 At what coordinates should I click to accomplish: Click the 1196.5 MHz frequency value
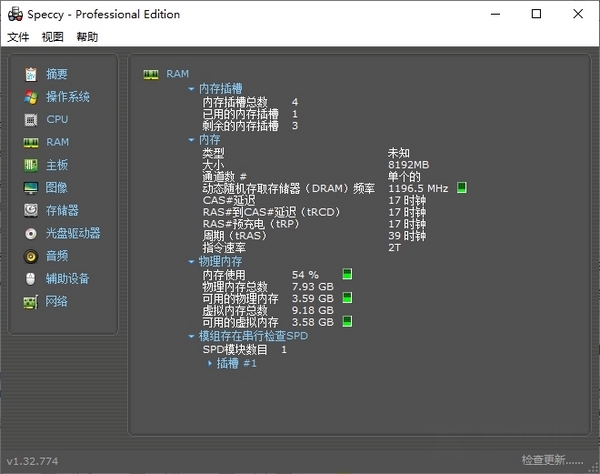418,188
